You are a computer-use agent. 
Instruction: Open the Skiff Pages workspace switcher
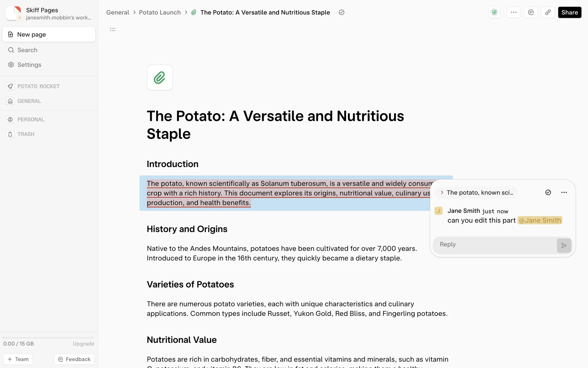tap(49, 13)
